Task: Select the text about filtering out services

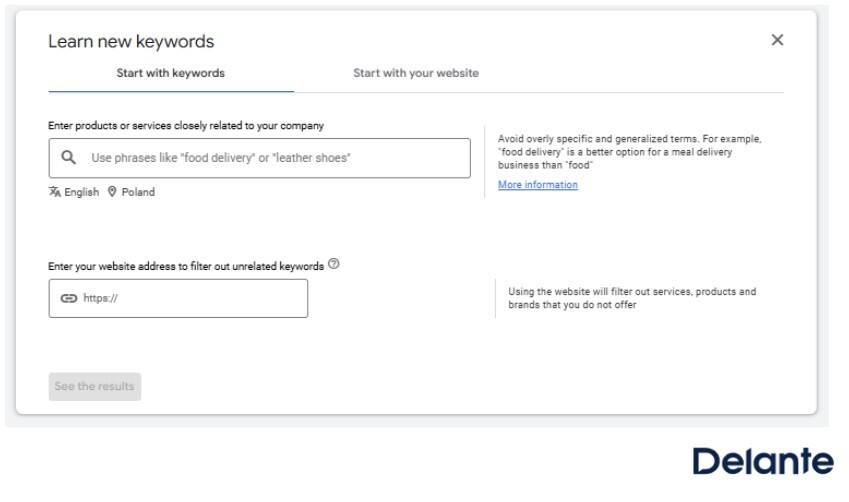Action: tap(632, 298)
